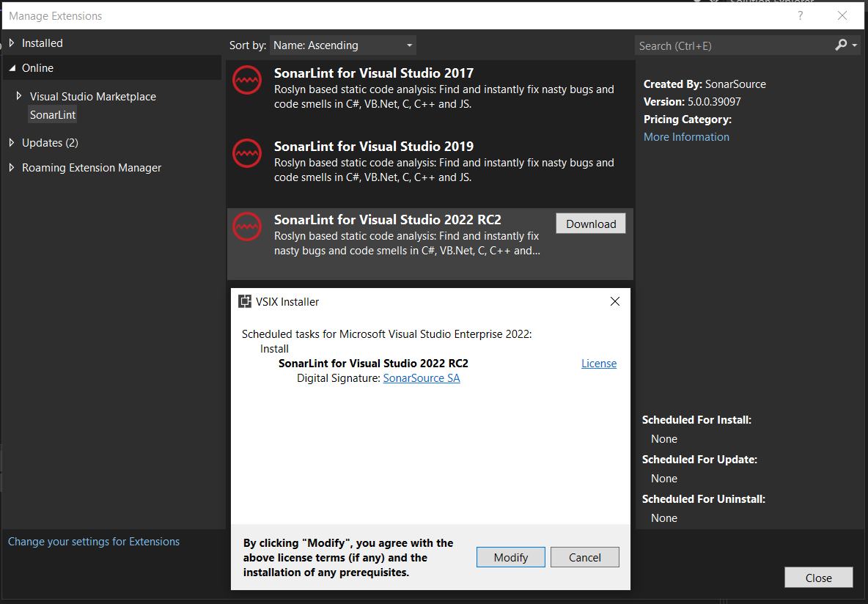Screen dimensions: 868x604
Task: Close the VSIX Installer dialog
Action: [615, 301]
